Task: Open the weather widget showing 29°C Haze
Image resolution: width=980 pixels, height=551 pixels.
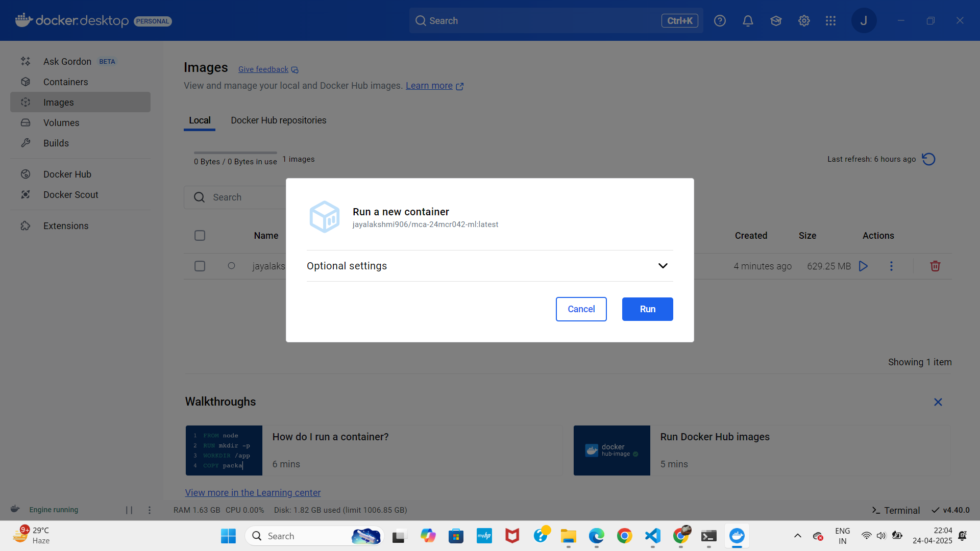Action: pos(32,536)
